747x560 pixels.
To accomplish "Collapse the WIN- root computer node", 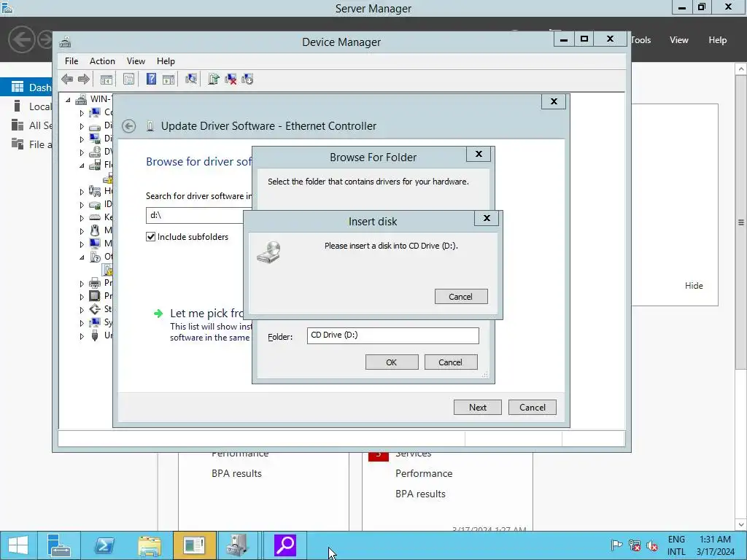I will point(68,99).
